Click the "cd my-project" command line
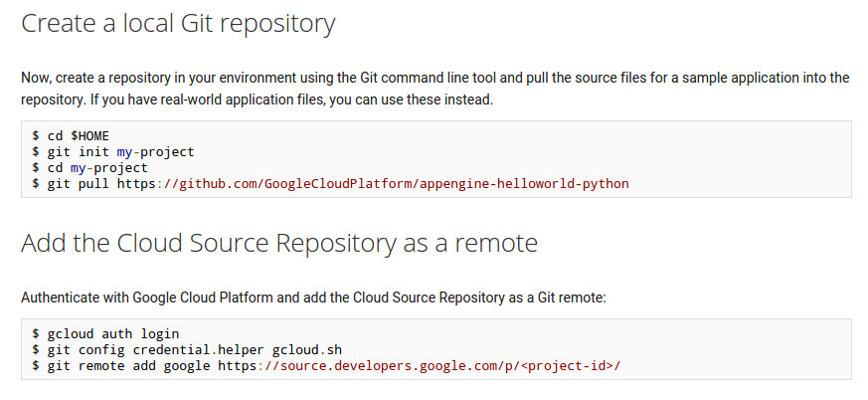The image size is (868, 400). 89,168
